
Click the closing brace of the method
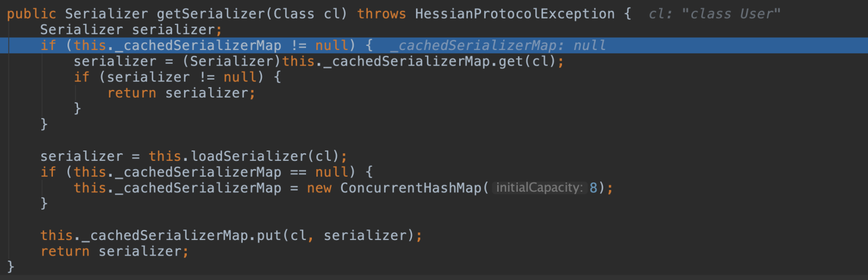pyautogui.click(x=10, y=267)
